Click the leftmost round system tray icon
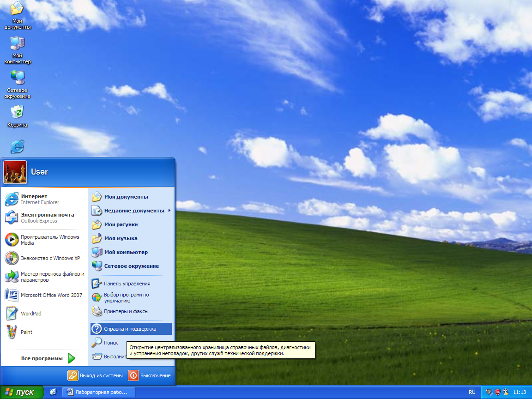 (489, 392)
